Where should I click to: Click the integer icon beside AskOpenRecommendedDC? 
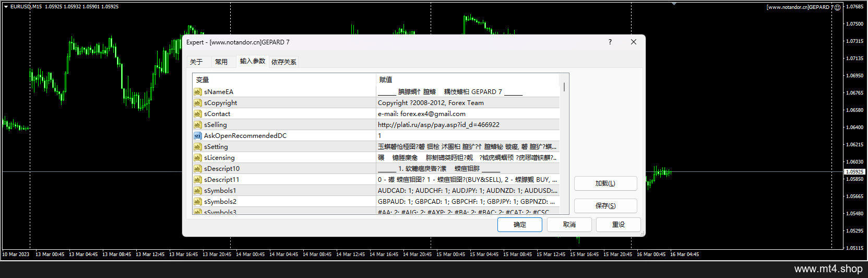[197, 136]
